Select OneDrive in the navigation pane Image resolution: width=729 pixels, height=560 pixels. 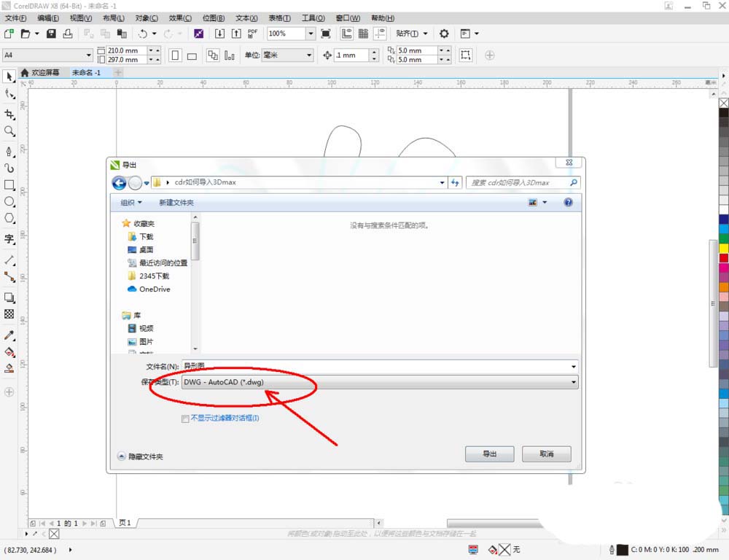pos(149,289)
